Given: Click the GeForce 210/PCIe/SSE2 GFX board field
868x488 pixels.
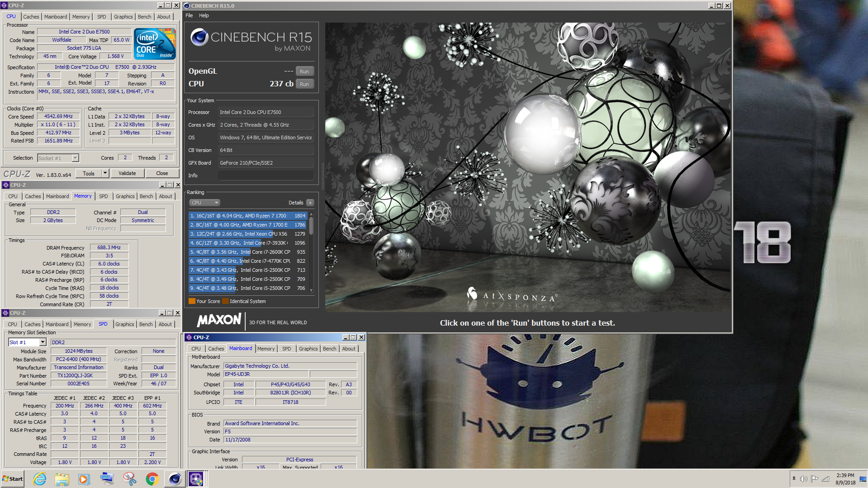Looking at the screenshot, I should click(x=266, y=163).
